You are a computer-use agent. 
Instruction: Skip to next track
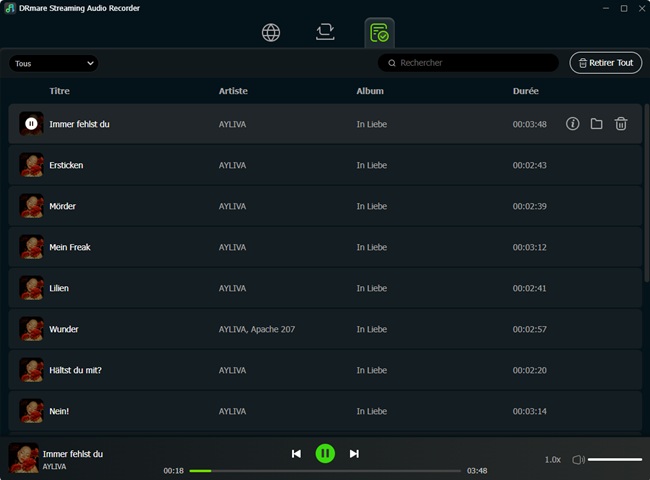pyautogui.click(x=354, y=453)
